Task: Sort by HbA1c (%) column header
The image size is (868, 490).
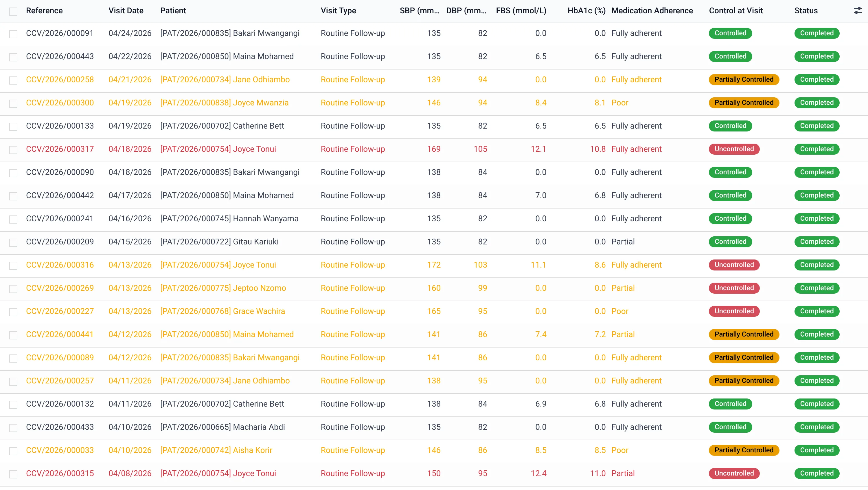Action: tap(586, 11)
